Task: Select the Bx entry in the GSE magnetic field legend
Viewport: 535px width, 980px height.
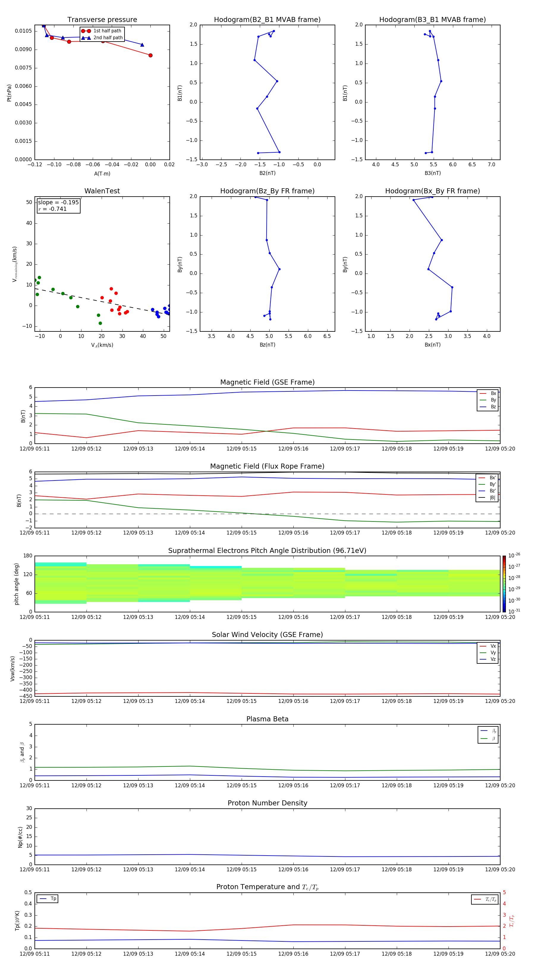Action: tap(488, 393)
